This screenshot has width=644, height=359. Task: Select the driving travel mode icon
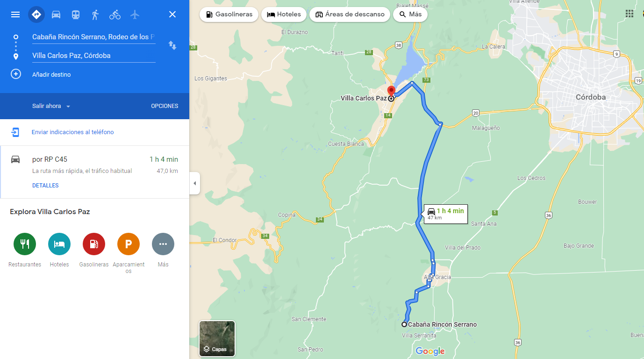tap(56, 14)
